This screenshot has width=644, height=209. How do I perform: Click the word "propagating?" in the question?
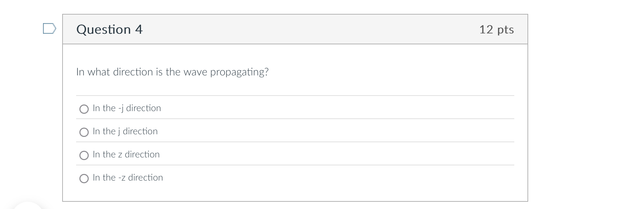239,72
